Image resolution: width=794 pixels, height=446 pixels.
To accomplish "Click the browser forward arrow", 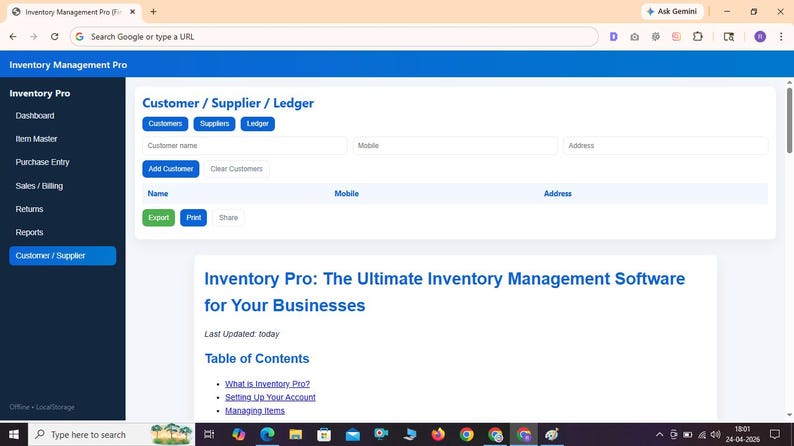I will pyautogui.click(x=33, y=36).
